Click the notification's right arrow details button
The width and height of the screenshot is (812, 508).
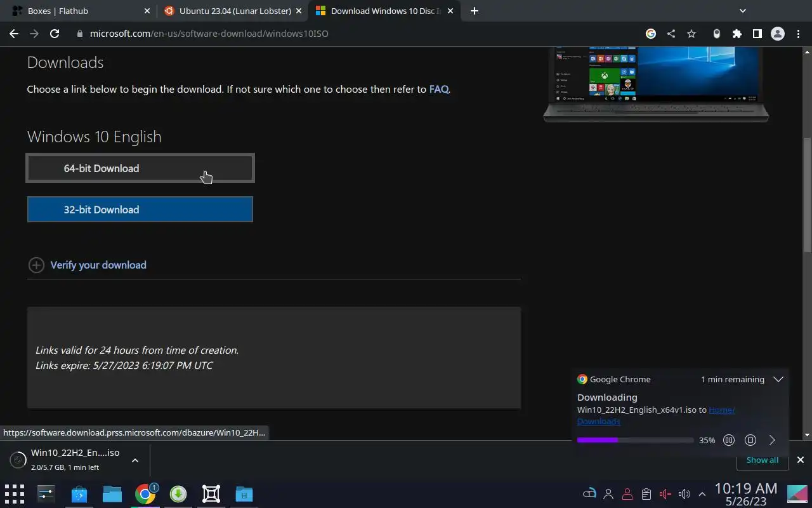click(x=772, y=440)
